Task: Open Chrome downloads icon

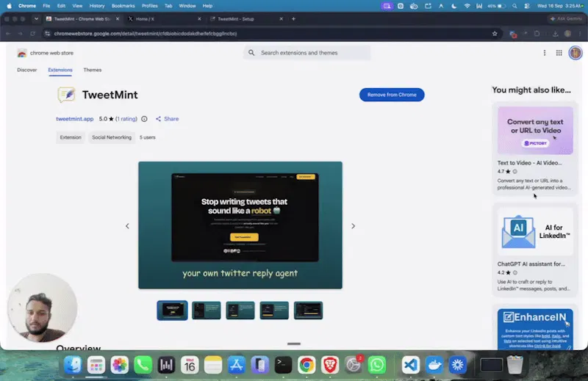Action: point(555,34)
